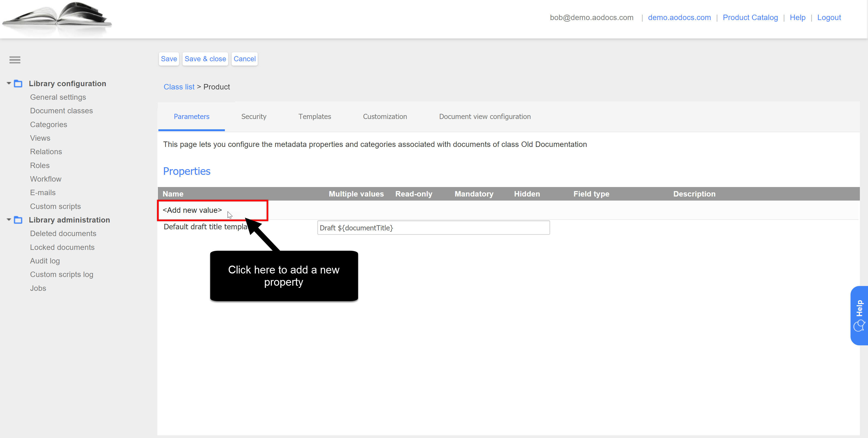Open General settings in sidebar

pyautogui.click(x=58, y=97)
